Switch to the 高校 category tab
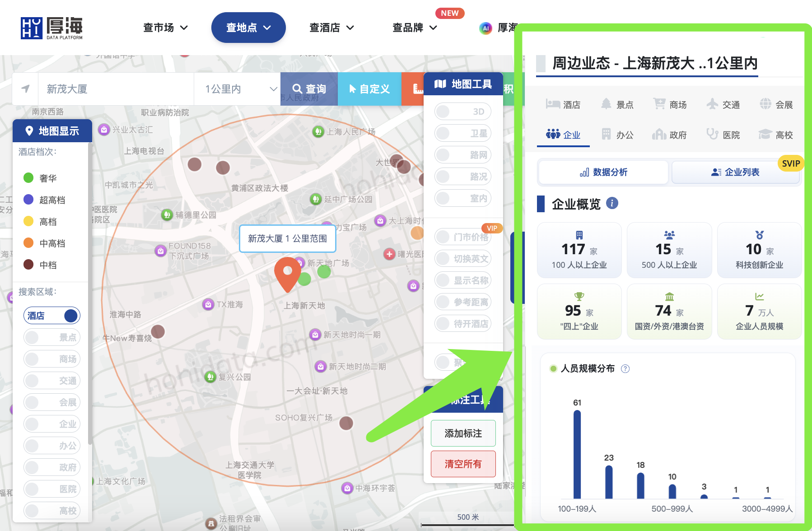Screen dimensions: 812x531 pos(776,135)
